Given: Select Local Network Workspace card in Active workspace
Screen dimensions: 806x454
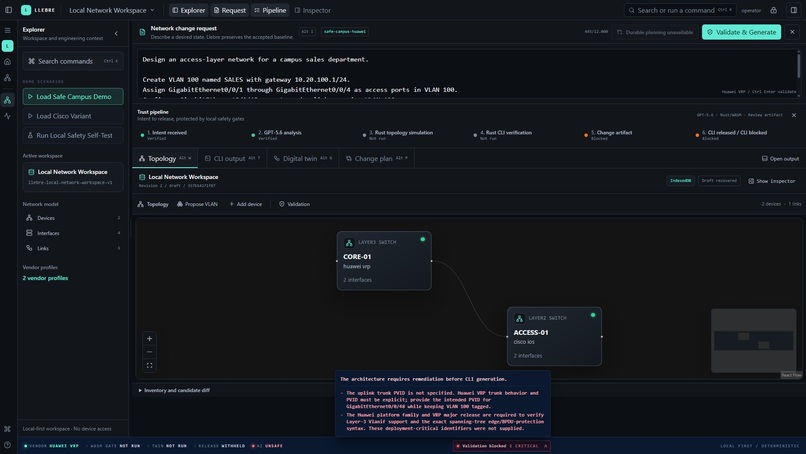Looking at the screenshot, I should click(73, 177).
